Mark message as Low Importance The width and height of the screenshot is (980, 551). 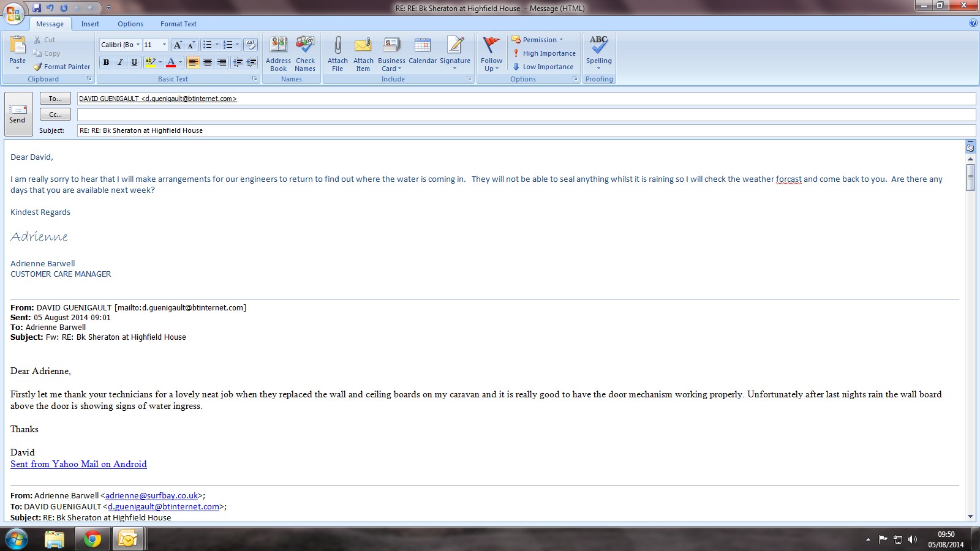point(543,67)
